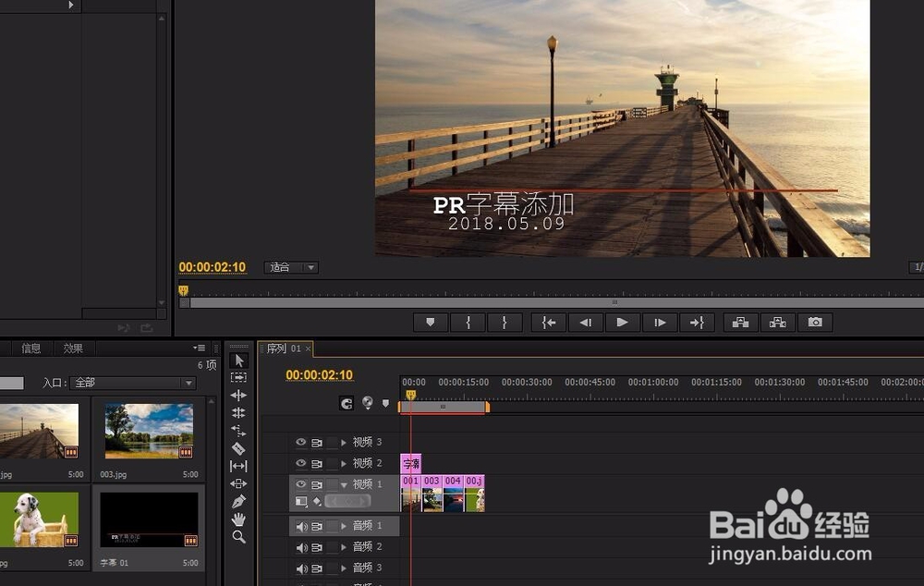Click timeline timecode 00:00:02:10
Screen dimensions: 924x586
(320, 375)
